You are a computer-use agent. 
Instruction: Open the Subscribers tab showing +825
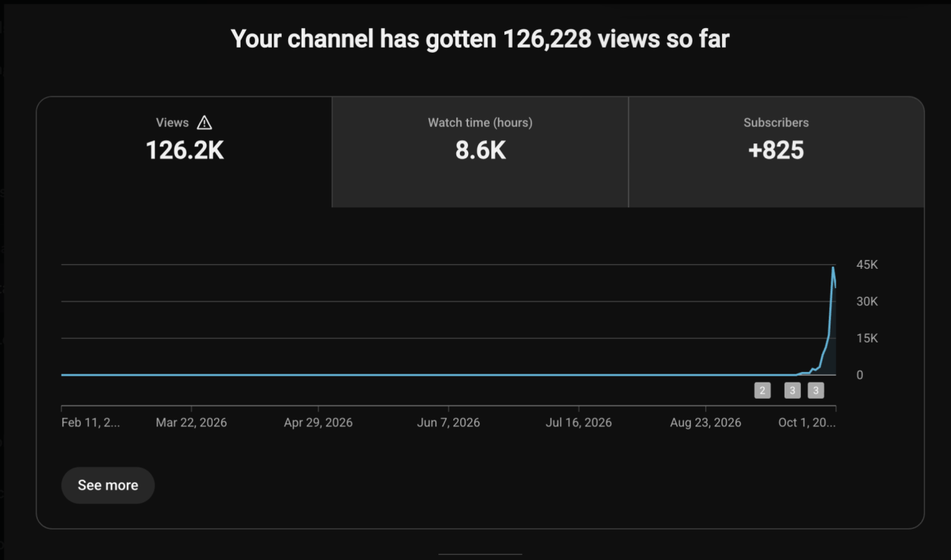776,152
